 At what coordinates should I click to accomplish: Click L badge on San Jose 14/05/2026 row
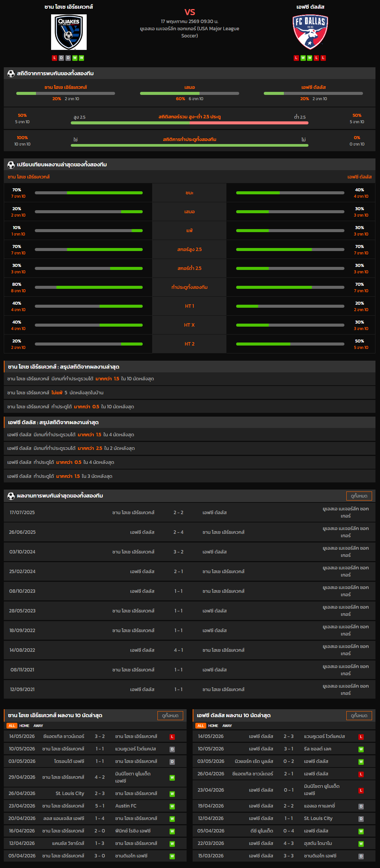pos(172,737)
